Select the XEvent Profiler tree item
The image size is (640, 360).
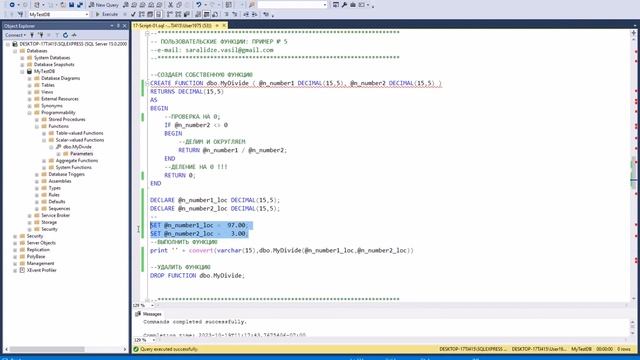click(x=41, y=270)
